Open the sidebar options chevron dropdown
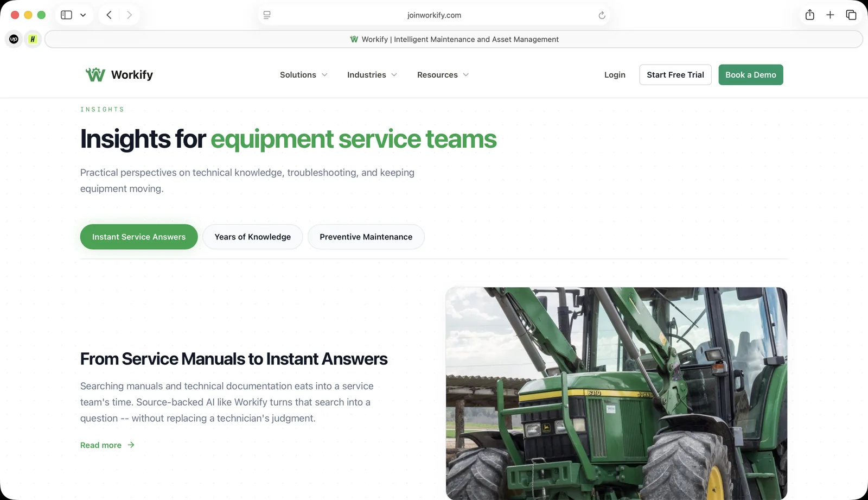Viewport: 868px width, 500px height. coord(83,15)
